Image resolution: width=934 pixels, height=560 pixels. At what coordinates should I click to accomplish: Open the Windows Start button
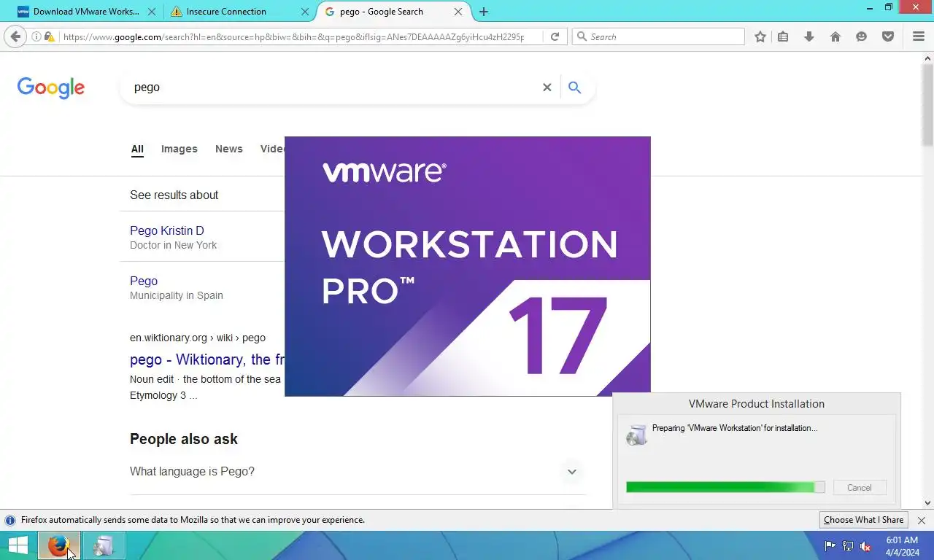[x=18, y=545]
